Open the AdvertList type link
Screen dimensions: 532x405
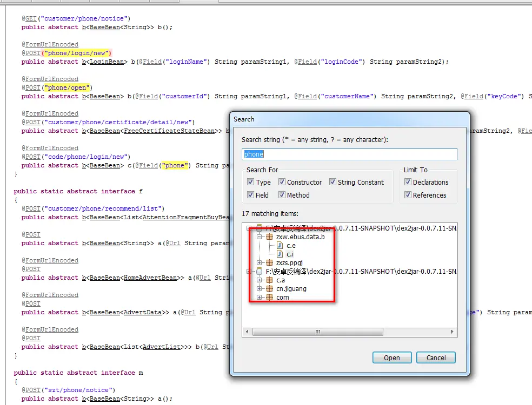tap(162, 347)
